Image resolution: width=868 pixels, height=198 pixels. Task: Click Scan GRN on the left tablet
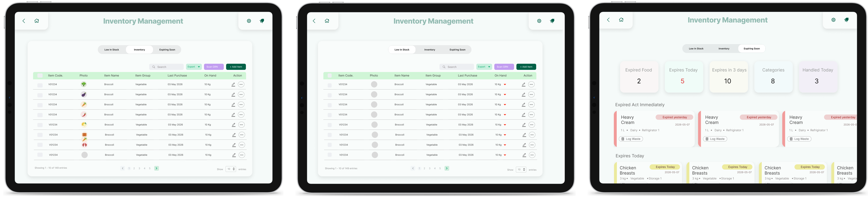(x=214, y=67)
